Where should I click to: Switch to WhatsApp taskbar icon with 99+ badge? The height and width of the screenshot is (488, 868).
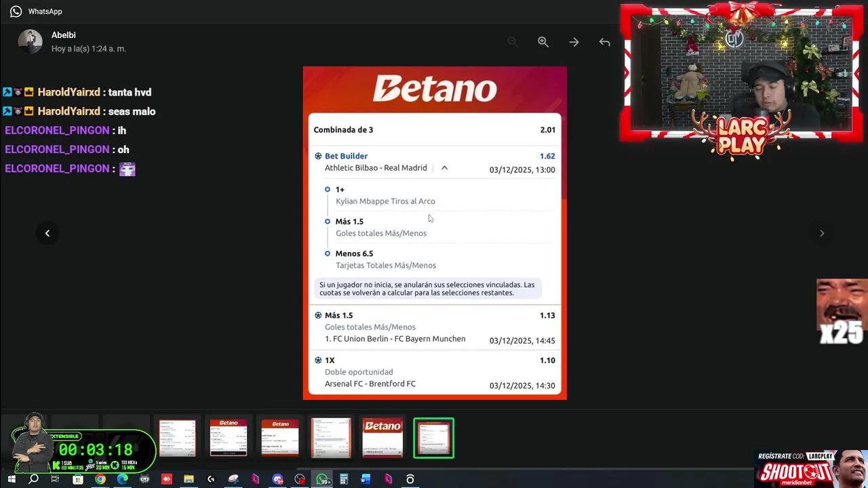click(x=323, y=479)
